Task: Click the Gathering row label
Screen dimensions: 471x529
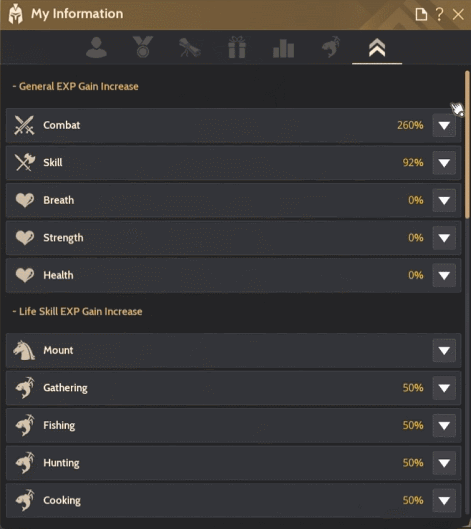Action: [x=65, y=388]
